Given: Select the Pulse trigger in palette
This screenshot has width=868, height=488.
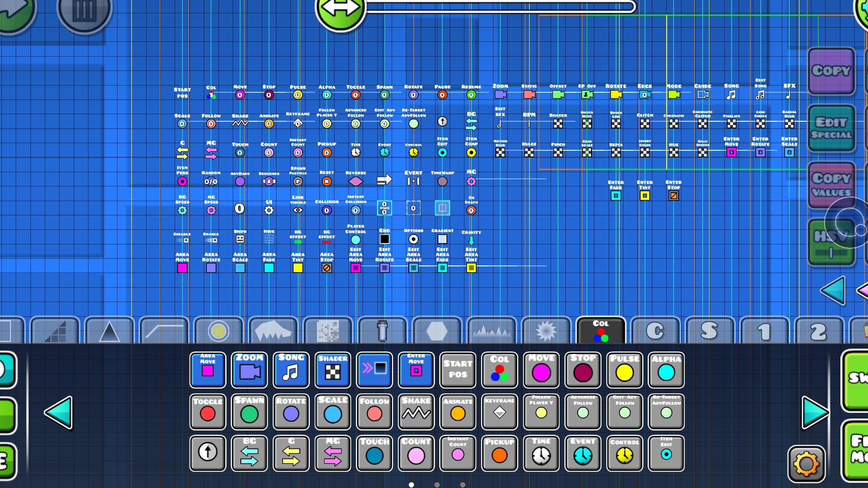Looking at the screenshot, I should pos(625,370).
